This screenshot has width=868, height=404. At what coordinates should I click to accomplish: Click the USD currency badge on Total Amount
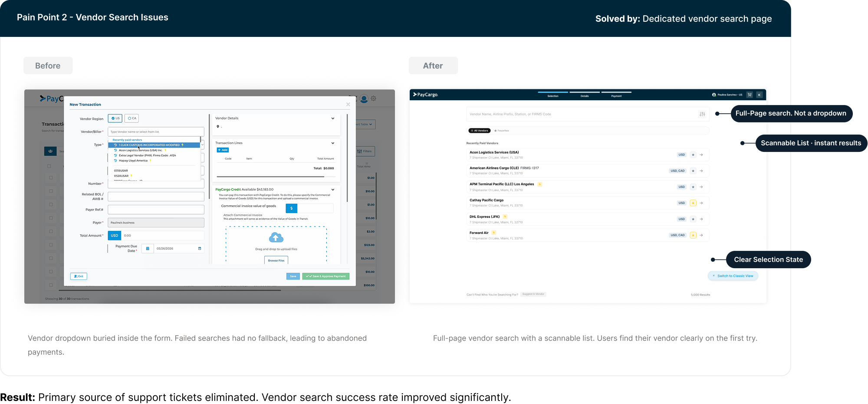pyautogui.click(x=115, y=236)
